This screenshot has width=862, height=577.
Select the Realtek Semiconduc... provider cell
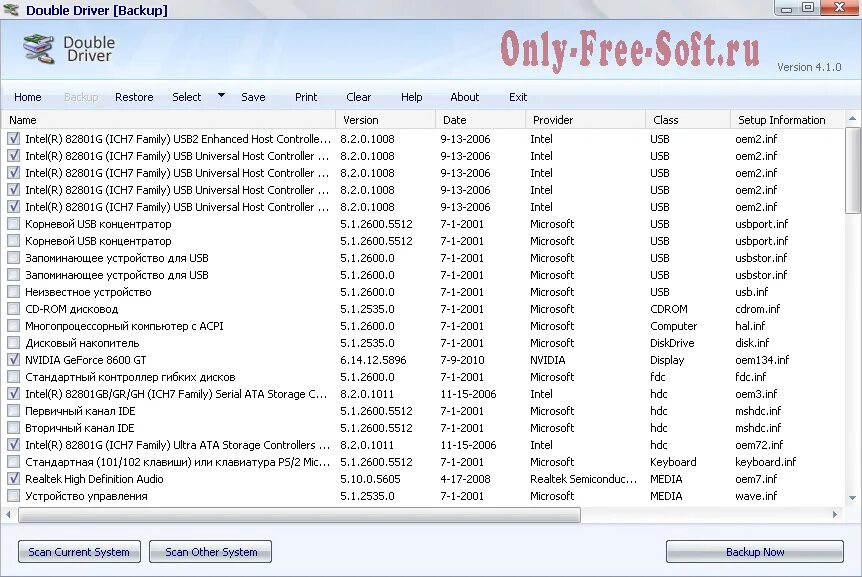(x=583, y=479)
